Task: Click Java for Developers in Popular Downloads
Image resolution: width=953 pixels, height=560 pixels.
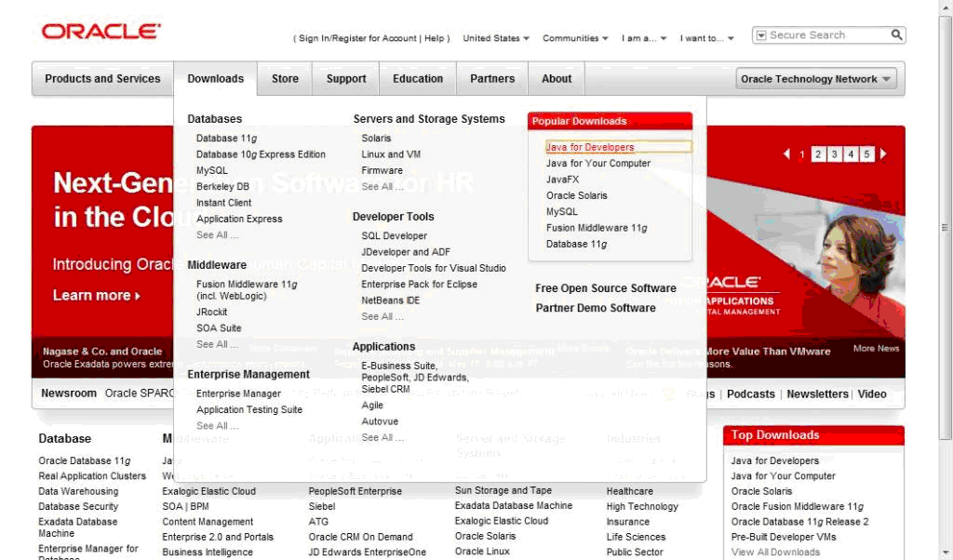Action: point(589,147)
